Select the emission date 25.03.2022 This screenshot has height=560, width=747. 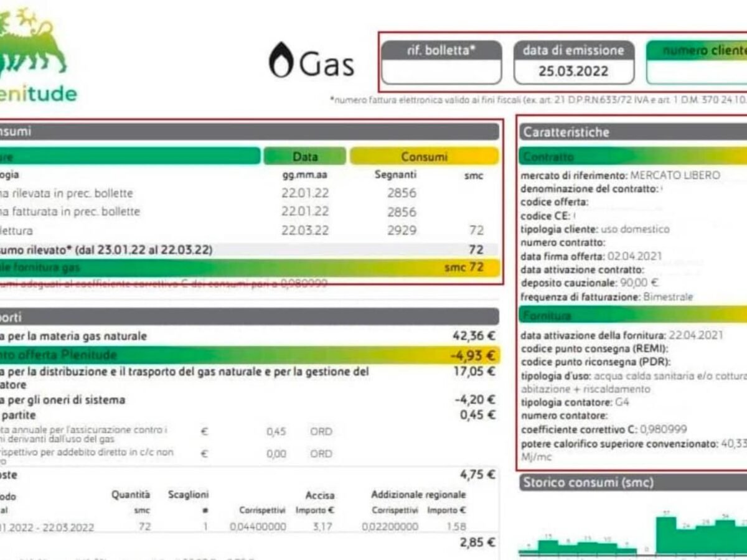pos(573,71)
